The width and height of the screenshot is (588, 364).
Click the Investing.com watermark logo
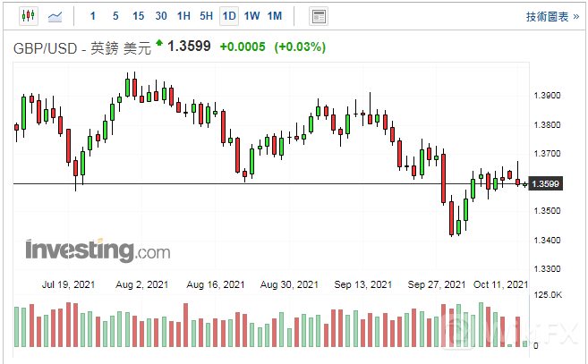coord(98,250)
